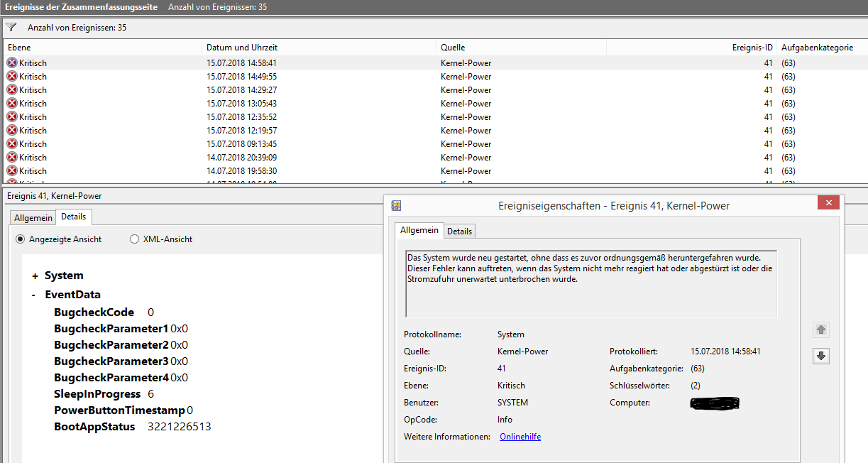Click (63) category of 15.07.2018 14:29:27 row

coord(788,89)
